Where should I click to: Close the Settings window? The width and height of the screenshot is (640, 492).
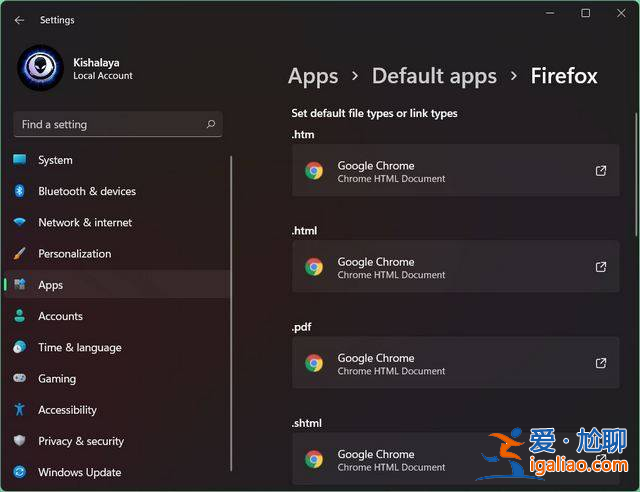pyautogui.click(x=621, y=13)
